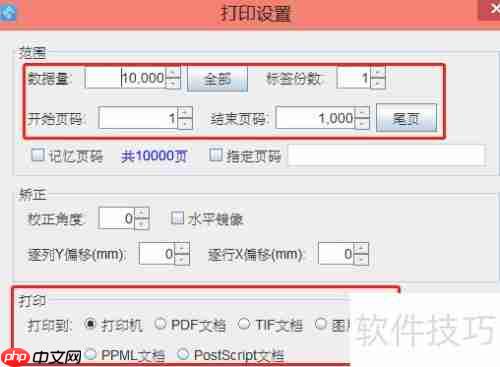Image resolution: width=500 pixels, height=367 pixels.
Task: Focus the 标签份数 input field
Action: pyautogui.click(x=354, y=78)
